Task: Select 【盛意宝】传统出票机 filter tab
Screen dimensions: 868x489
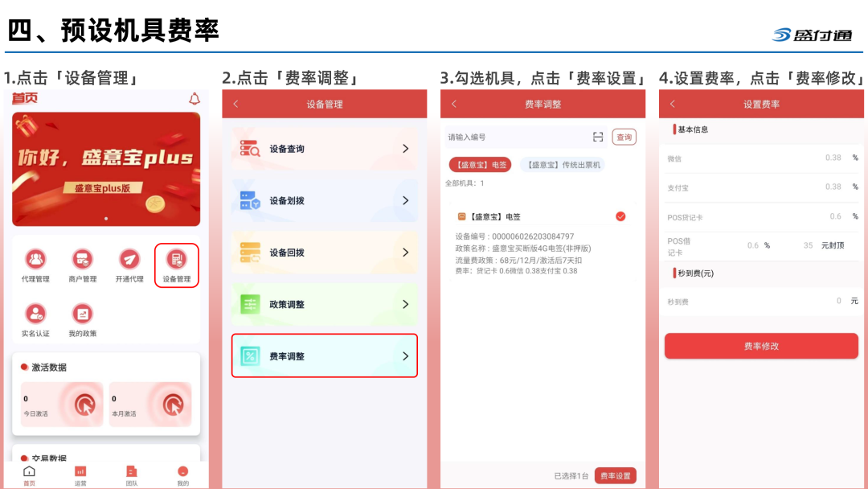Action: pos(562,165)
